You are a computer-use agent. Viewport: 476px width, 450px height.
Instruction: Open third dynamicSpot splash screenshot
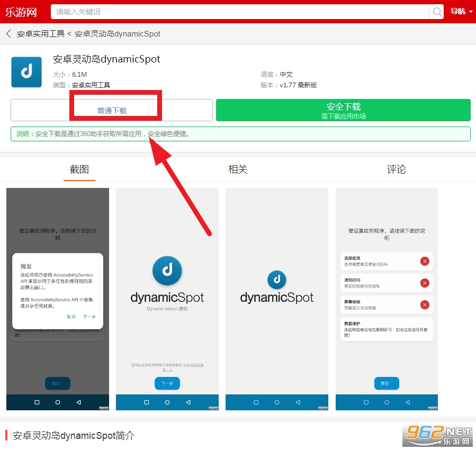(x=277, y=299)
